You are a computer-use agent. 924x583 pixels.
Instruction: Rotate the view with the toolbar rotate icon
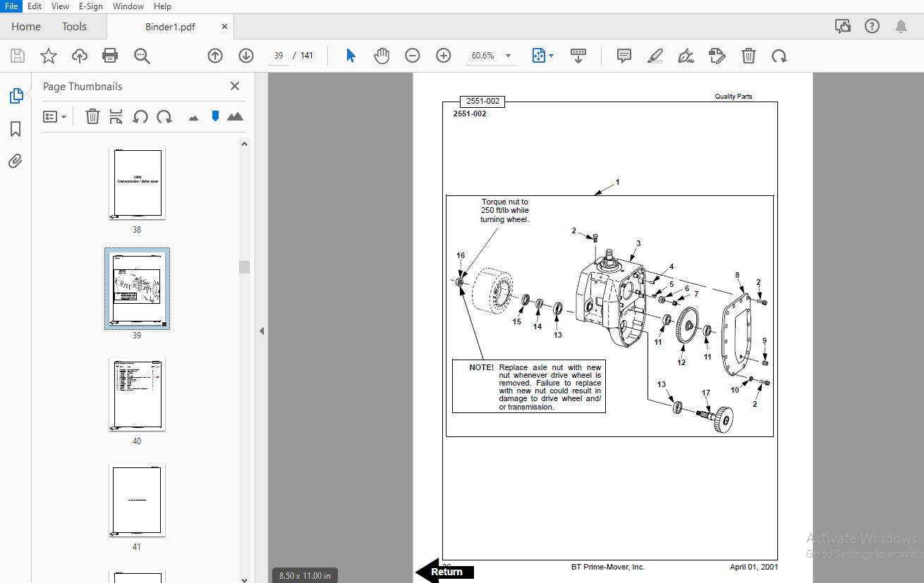click(779, 56)
